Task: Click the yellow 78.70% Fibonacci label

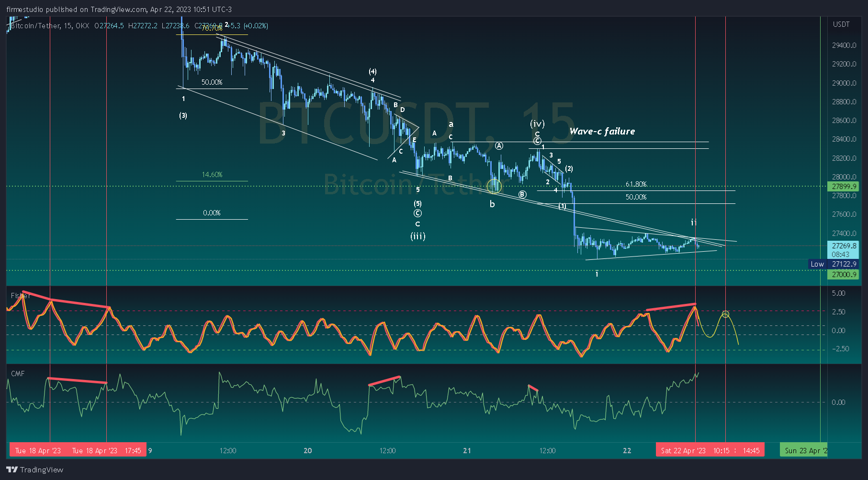Action: [x=212, y=28]
